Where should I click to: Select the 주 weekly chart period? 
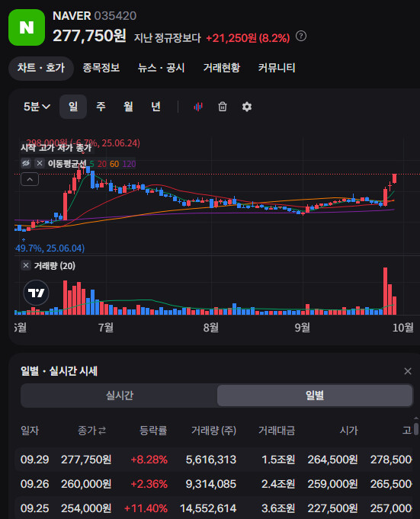pos(101,107)
